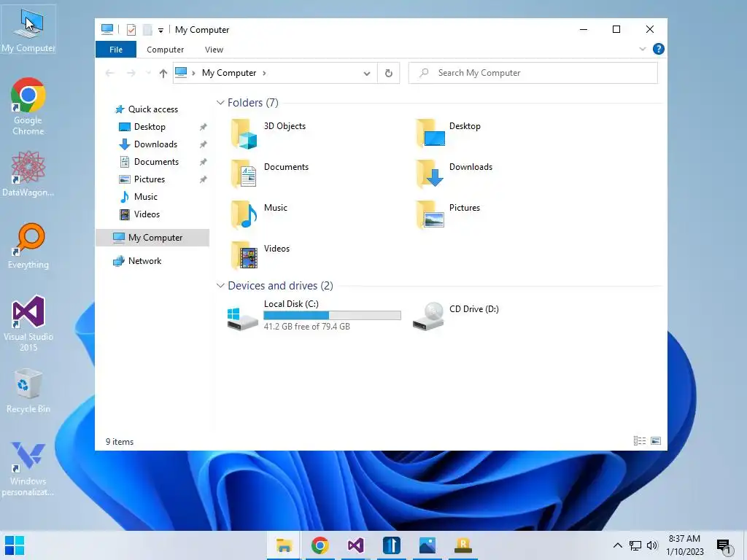This screenshot has width=747, height=560.
Task: Open the address bar history dropdown
Action: (x=367, y=74)
